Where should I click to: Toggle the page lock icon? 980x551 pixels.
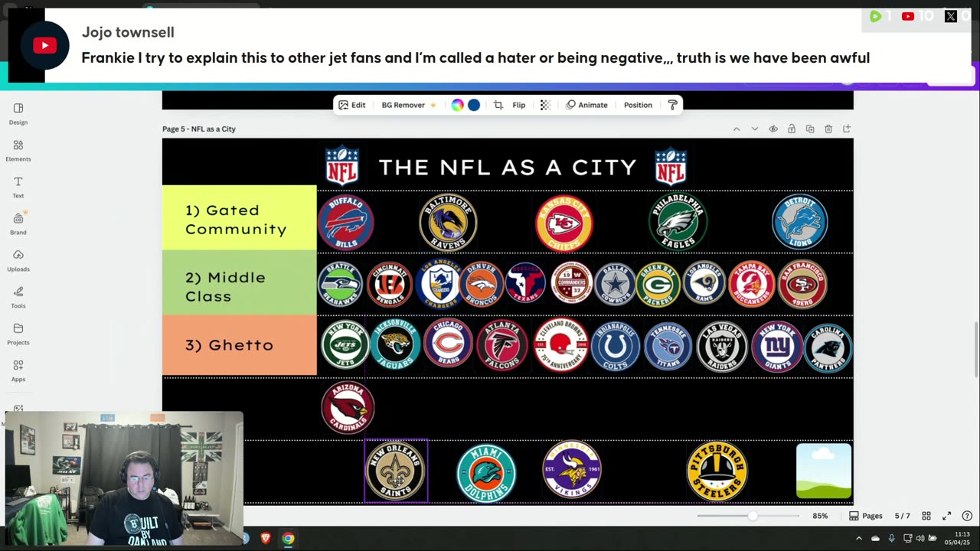(792, 129)
